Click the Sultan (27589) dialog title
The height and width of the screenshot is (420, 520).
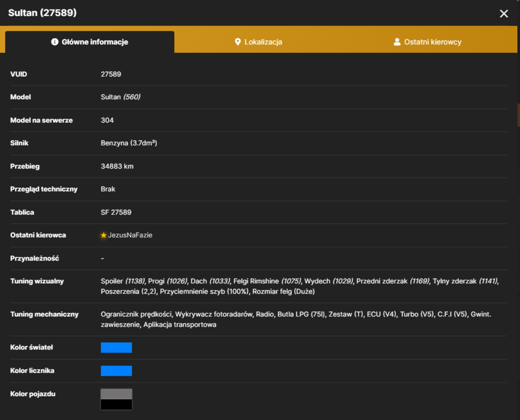point(43,13)
